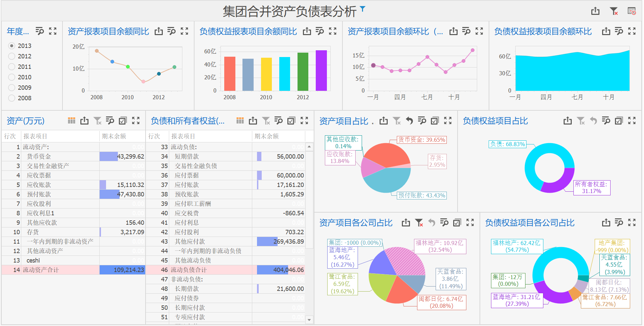Screen dimensions: 644x326
Task: Select 短期借款 row in liabilities grid
Action: click(225, 157)
